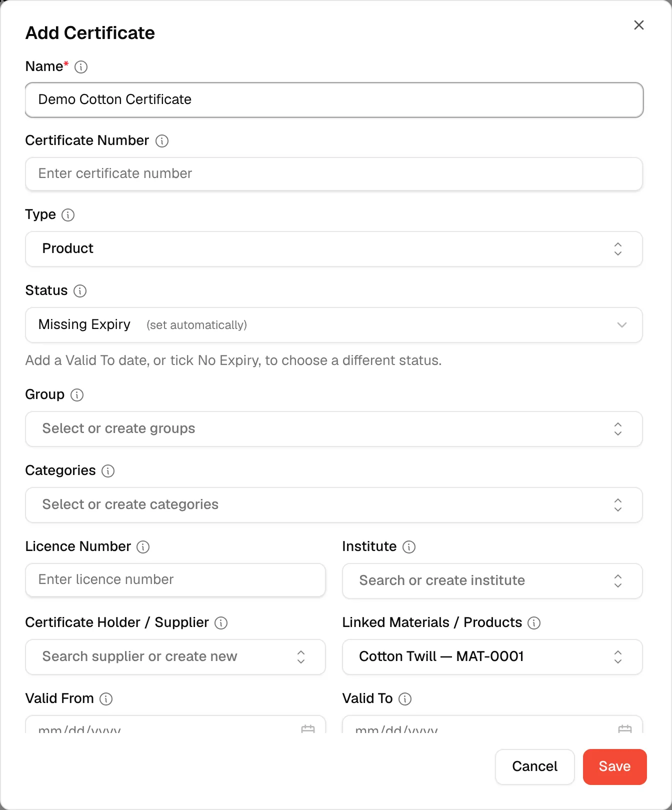672x810 pixels.
Task: Show info tooltip next to Name label
Action: (81, 67)
